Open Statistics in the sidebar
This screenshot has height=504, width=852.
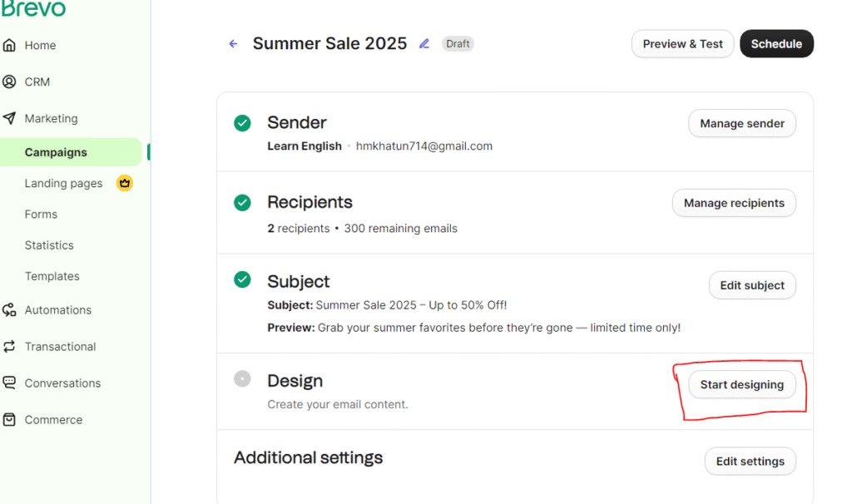pos(49,245)
